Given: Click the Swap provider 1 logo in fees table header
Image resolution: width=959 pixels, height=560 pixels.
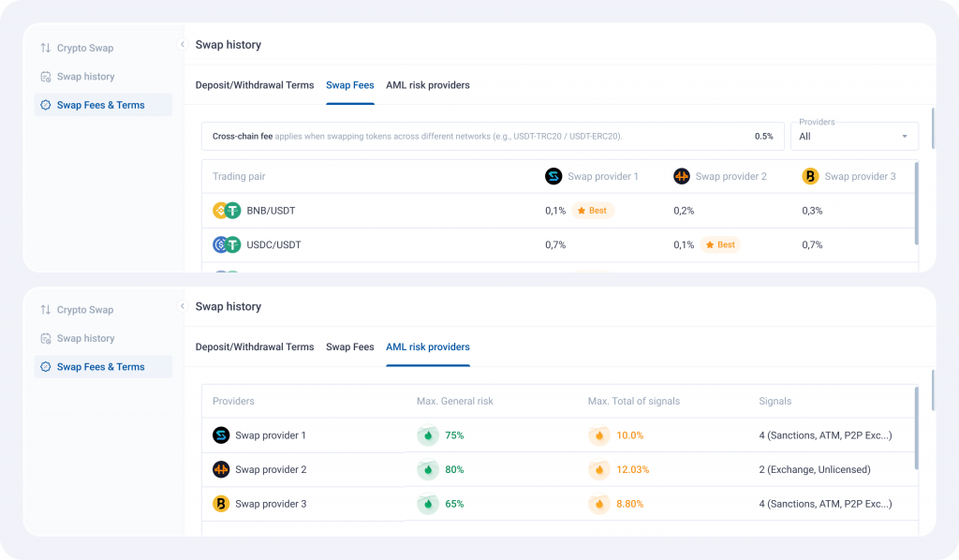Looking at the screenshot, I should pos(553,176).
